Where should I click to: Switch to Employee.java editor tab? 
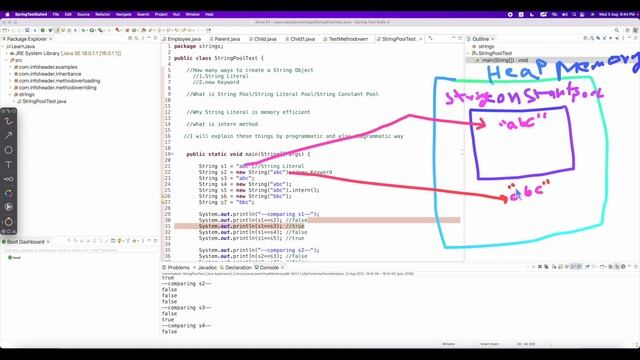point(182,39)
